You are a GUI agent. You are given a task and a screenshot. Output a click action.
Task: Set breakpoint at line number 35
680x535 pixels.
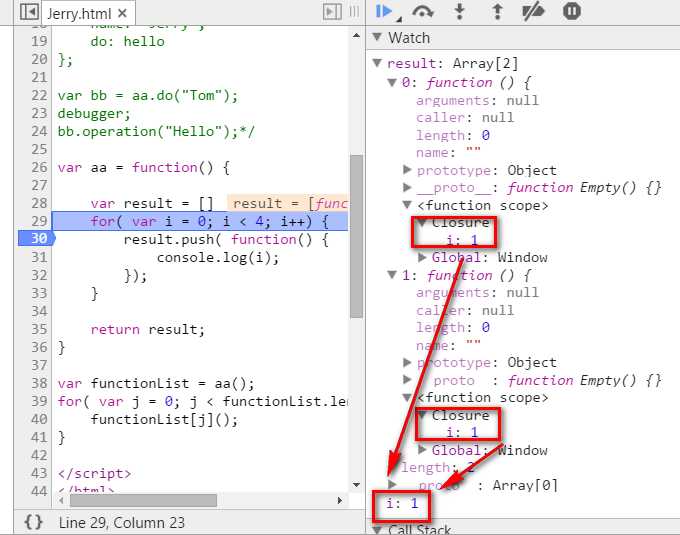39,329
